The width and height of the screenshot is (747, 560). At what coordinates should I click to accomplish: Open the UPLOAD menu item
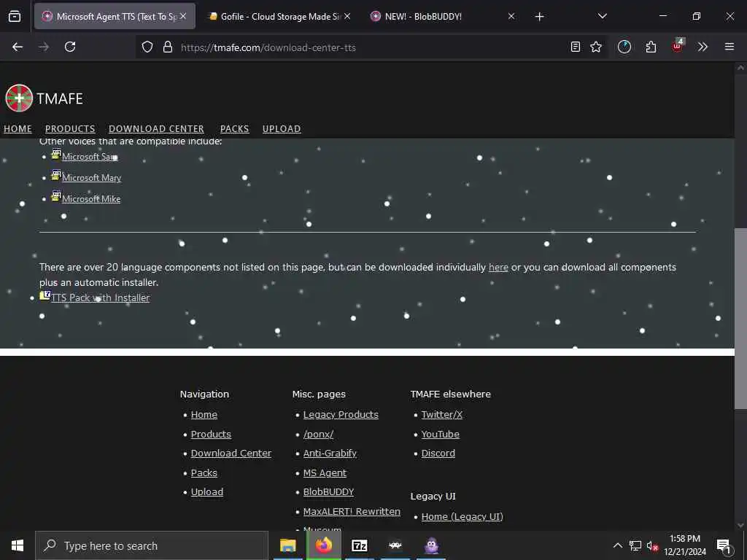point(282,128)
